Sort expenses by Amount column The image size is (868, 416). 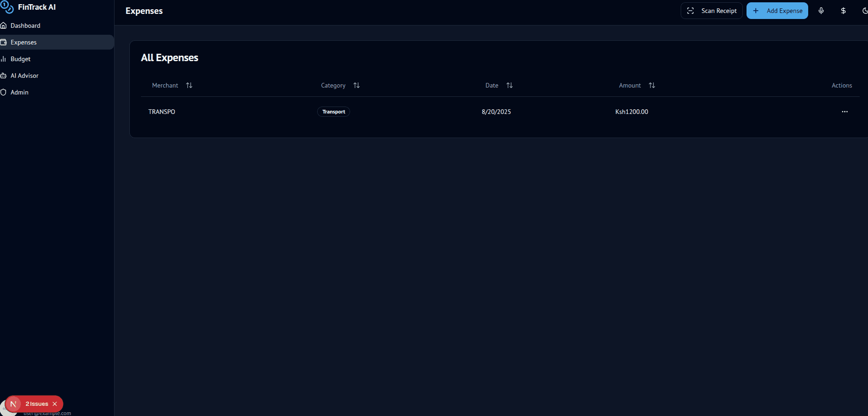637,85
